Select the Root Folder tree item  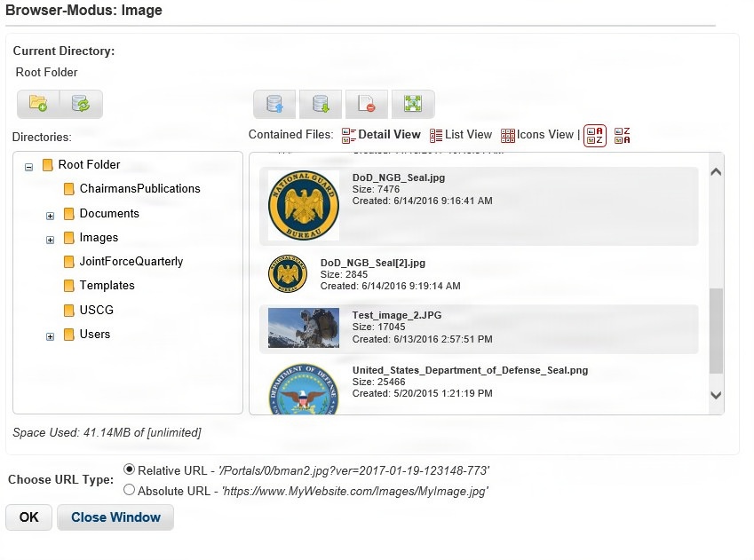coord(89,165)
